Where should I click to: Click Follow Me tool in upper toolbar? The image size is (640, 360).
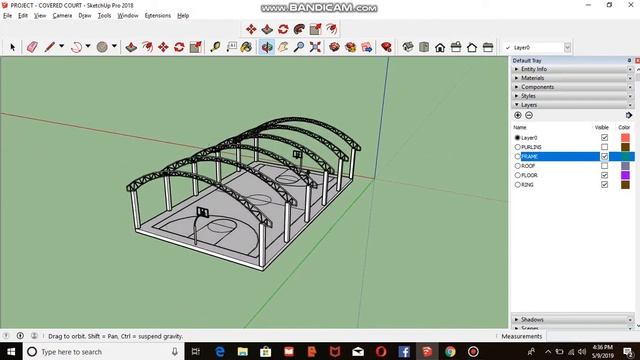click(299, 29)
